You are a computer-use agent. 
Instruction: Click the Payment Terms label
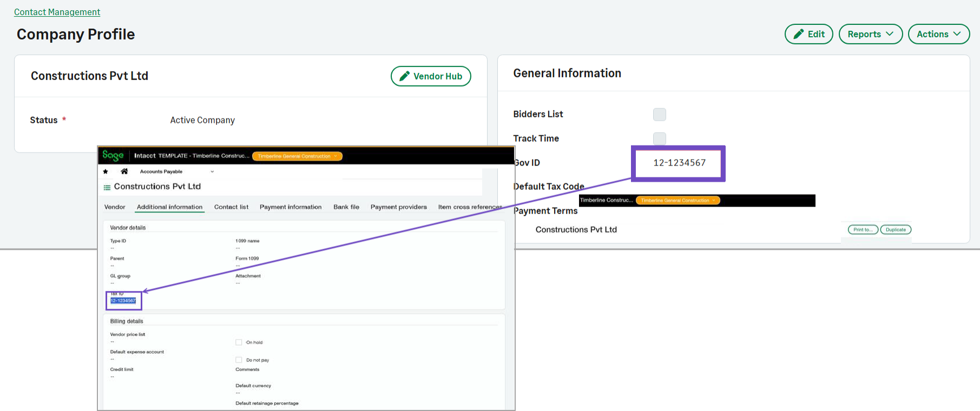click(545, 211)
